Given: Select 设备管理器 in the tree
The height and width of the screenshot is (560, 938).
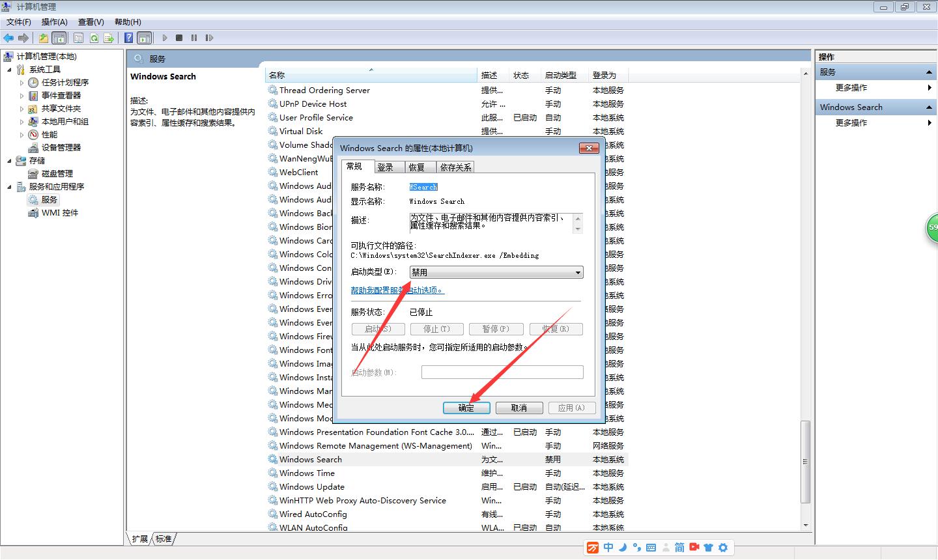Looking at the screenshot, I should [x=61, y=147].
